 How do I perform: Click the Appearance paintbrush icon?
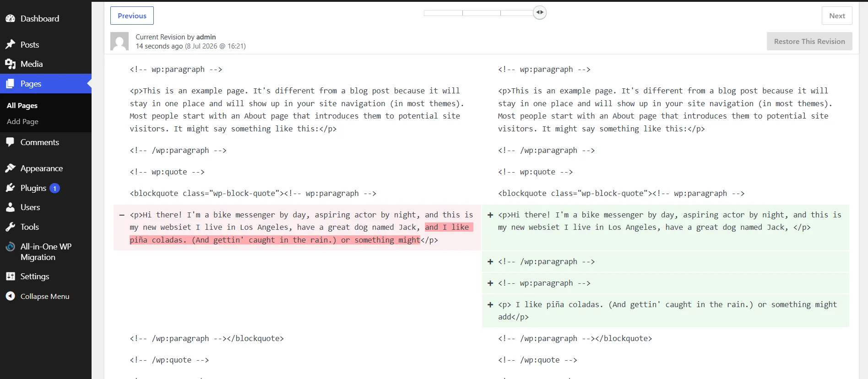(10, 168)
